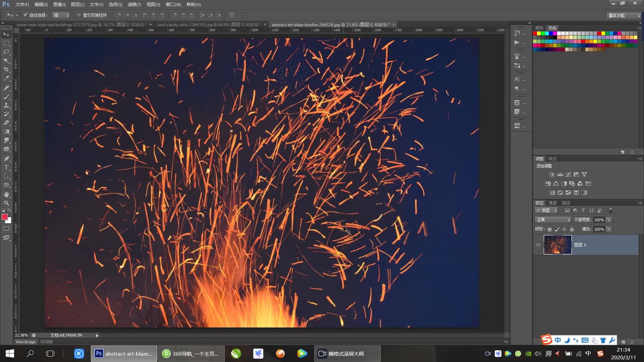644x362 pixels.
Task: Select the Crop tool
Action: 6,69
